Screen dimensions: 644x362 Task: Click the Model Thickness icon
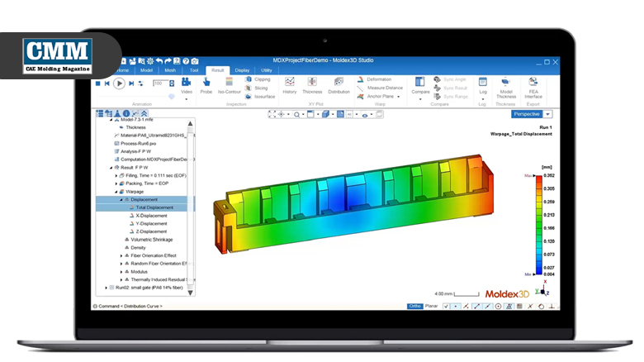point(506,82)
